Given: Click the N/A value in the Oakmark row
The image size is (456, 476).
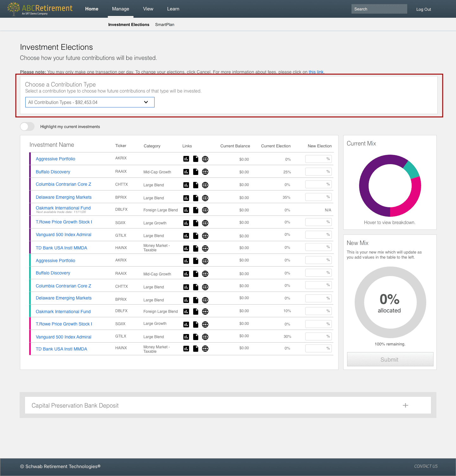Looking at the screenshot, I should 328,210.
